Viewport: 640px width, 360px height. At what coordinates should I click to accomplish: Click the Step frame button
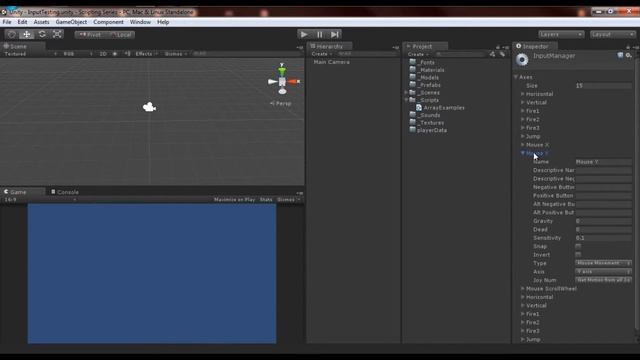[335, 35]
